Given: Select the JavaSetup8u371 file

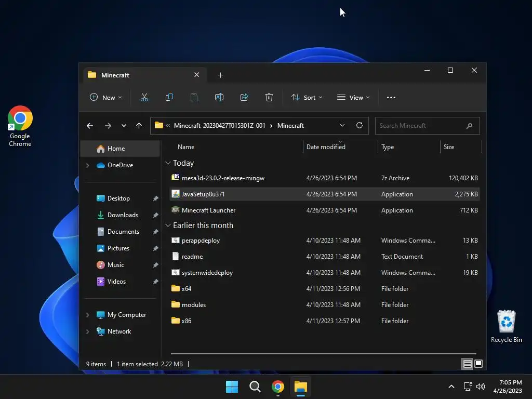Looking at the screenshot, I should click(x=324, y=194).
